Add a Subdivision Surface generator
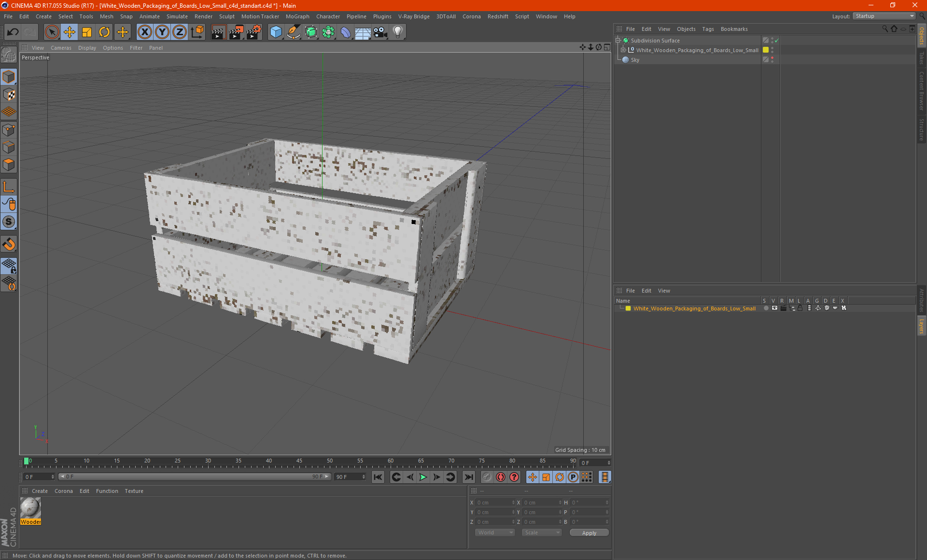Image resolution: width=927 pixels, height=560 pixels. [311, 32]
